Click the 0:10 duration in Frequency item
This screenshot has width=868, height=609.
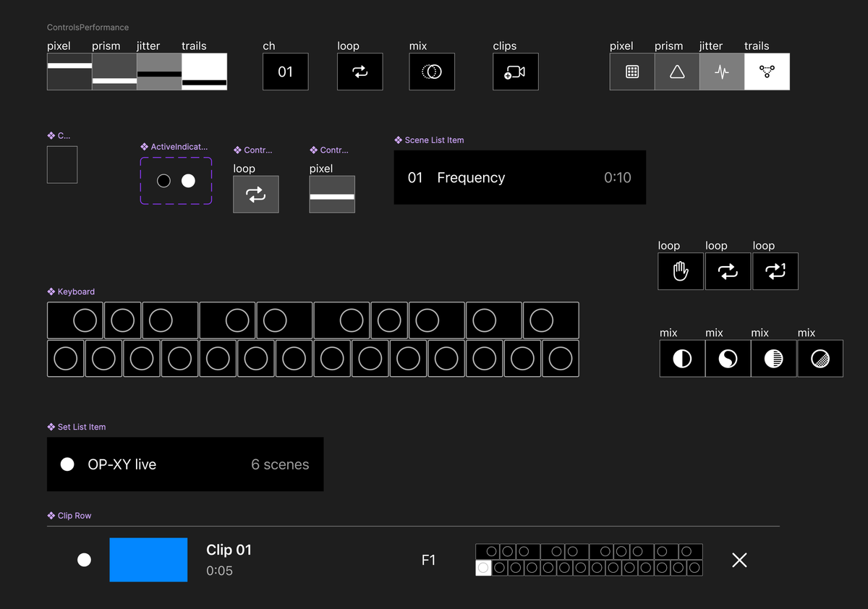click(618, 178)
